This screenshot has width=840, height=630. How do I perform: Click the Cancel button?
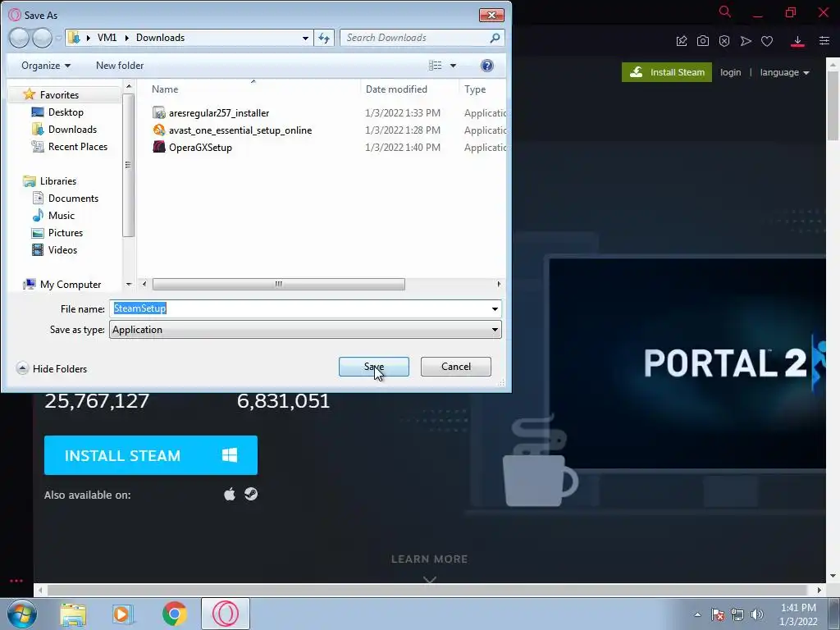[x=456, y=367]
